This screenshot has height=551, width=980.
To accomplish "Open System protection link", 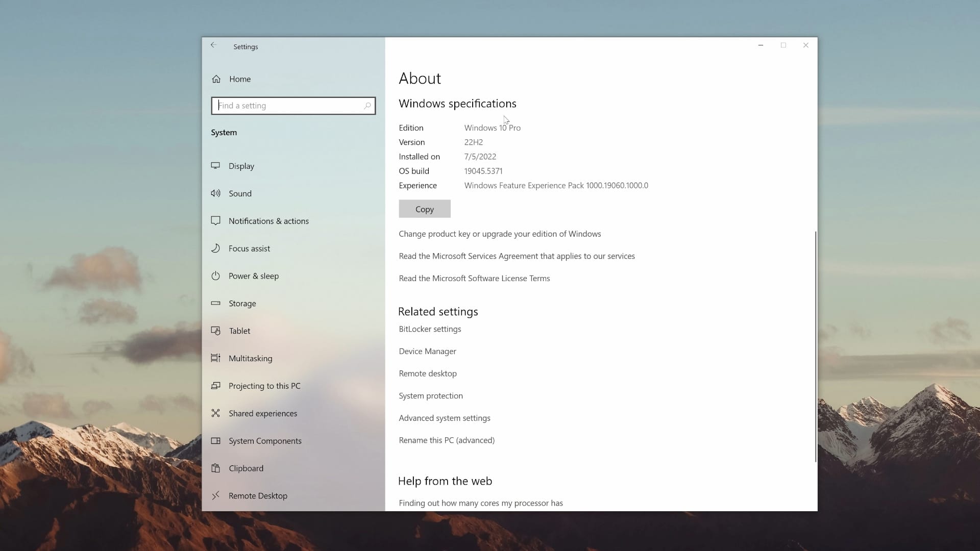I will point(431,396).
